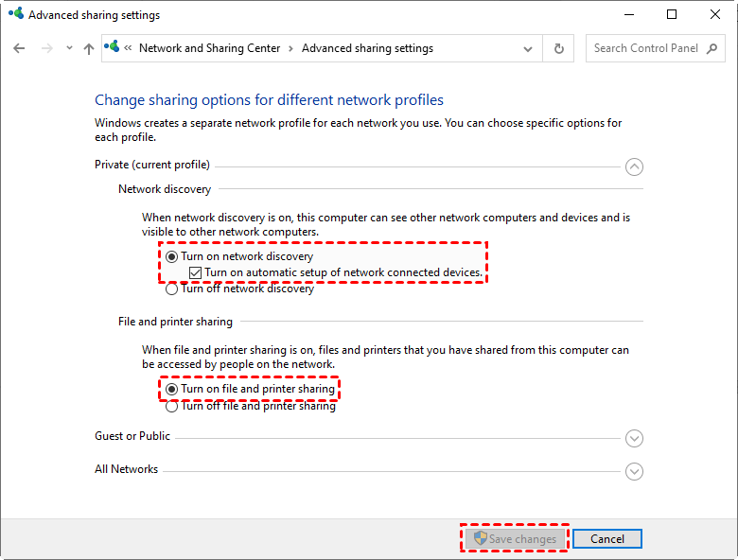Click the Network discovery subheading
The image size is (738, 560).
[x=165, y=189]
